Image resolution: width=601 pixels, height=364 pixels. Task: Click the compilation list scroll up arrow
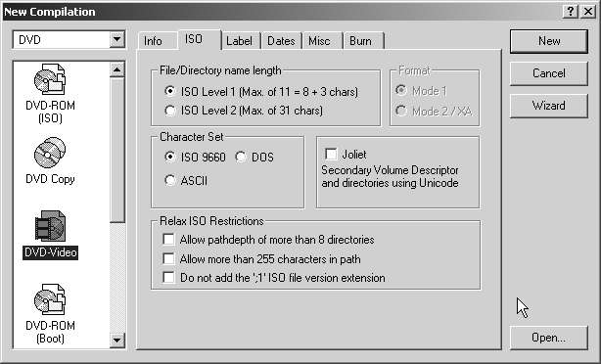tap(116, 69)
